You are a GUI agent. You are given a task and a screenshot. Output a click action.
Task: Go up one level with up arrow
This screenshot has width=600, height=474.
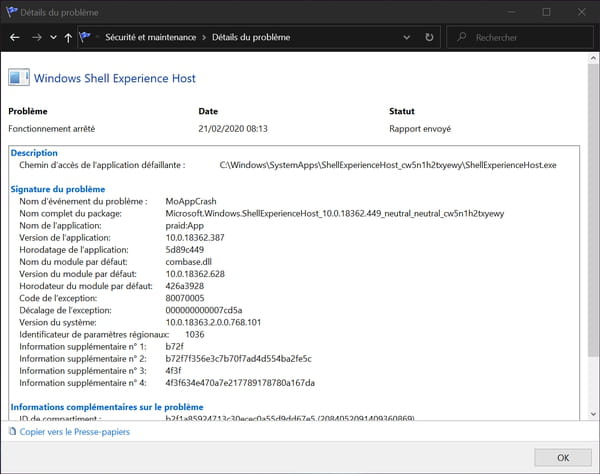pos(68,37)
